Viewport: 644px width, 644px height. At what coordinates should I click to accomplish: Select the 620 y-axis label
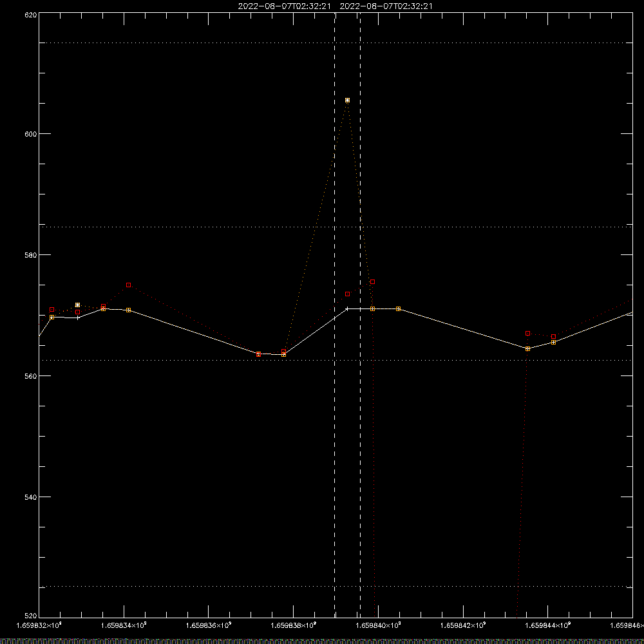(x=31, y=15)
